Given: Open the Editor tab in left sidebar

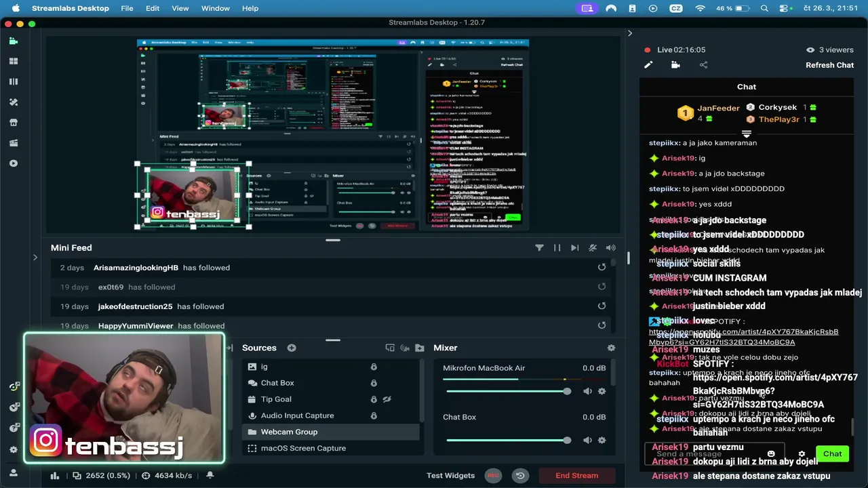Looking at the screenshot, I should [x=13, y=41].
